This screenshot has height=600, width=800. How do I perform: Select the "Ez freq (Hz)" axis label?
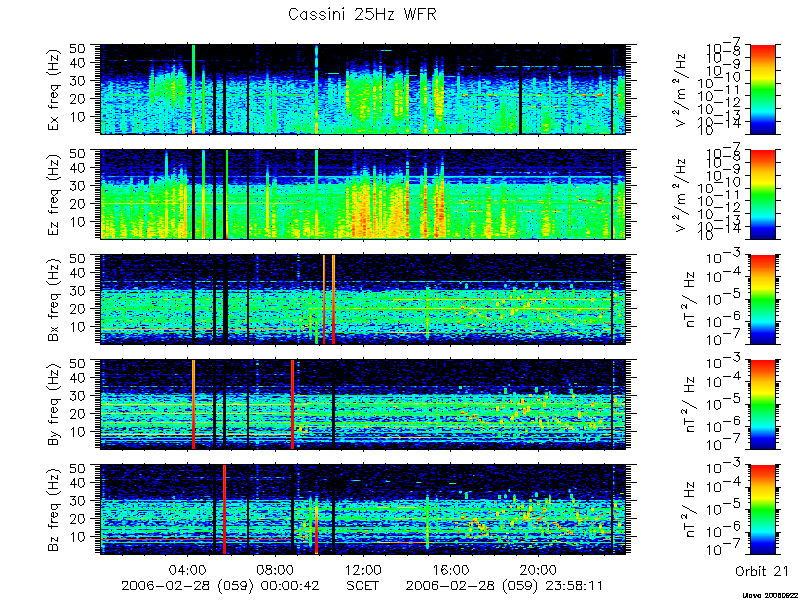55,194
